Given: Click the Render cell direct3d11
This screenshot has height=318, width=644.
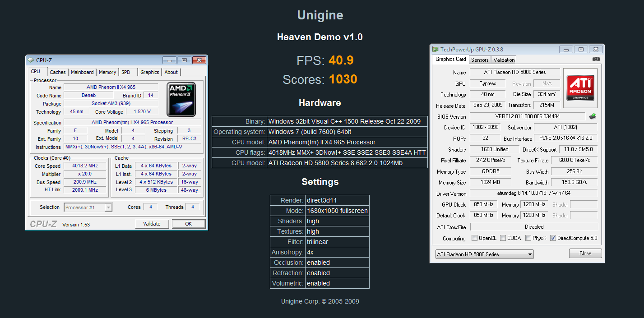Looking at the screenshot, I should (337, 200).
